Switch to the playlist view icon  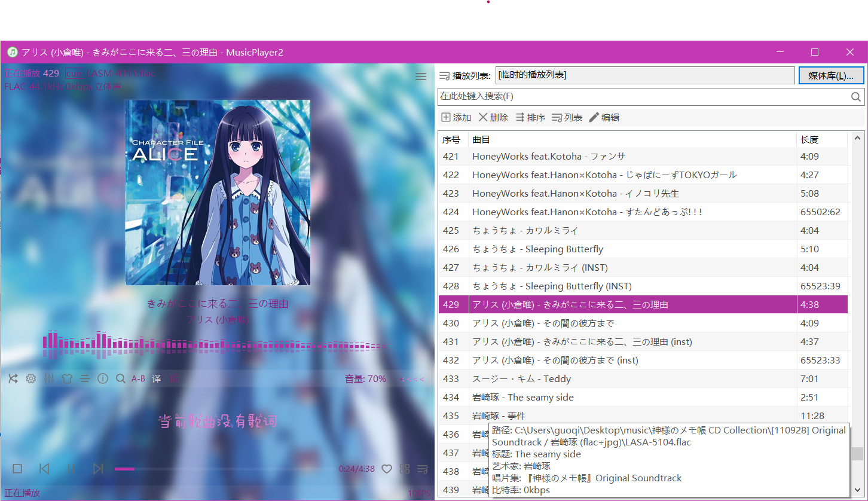(x=423, y=469)
